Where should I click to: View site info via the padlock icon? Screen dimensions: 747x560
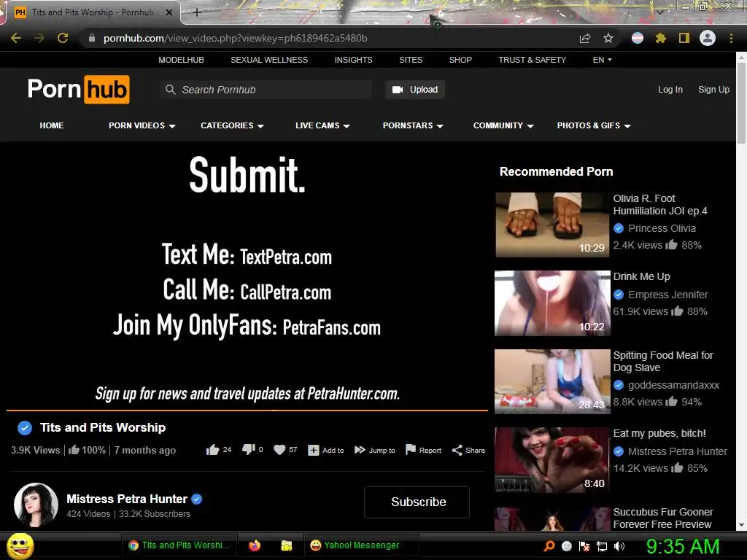[92, 38]
